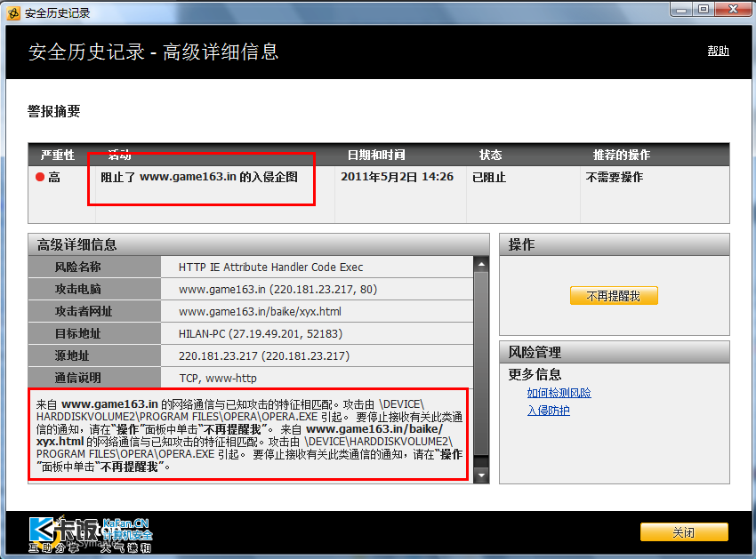The image size is (756, 559).
Task: Click the 关闭 button
Action: click(x=684, y=532)
